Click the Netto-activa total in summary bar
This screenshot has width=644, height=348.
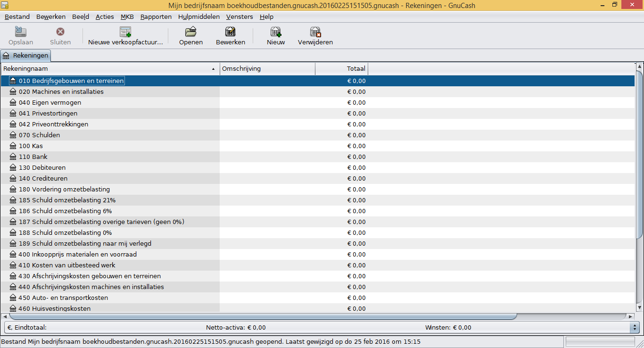[236, 328]
